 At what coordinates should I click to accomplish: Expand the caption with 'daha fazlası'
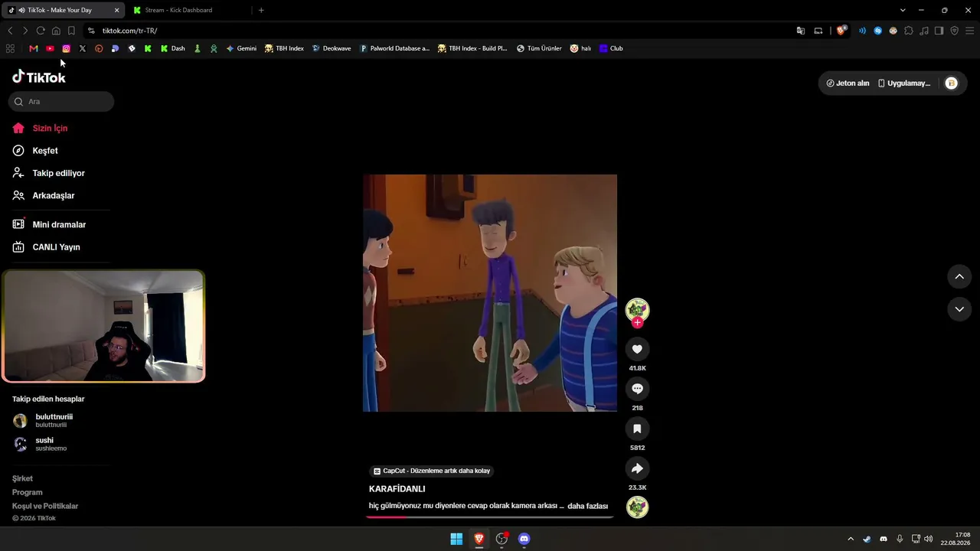coord(587,506)
